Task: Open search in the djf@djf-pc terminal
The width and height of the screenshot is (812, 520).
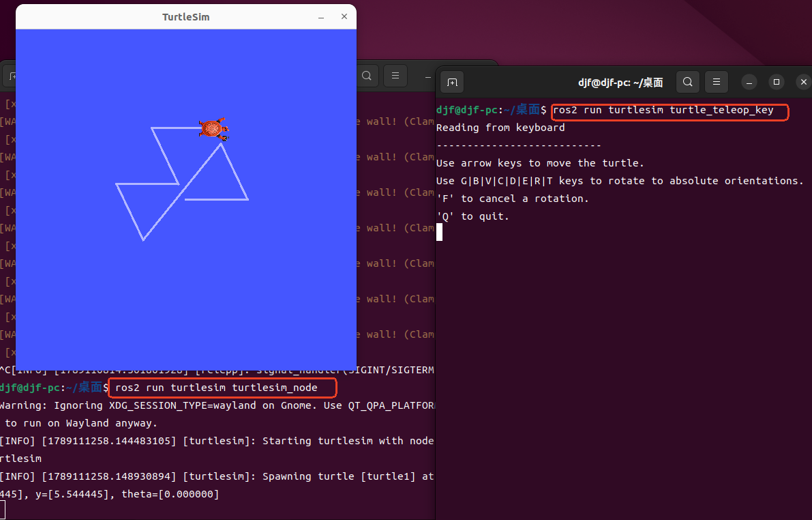Action: pos(688,82)
